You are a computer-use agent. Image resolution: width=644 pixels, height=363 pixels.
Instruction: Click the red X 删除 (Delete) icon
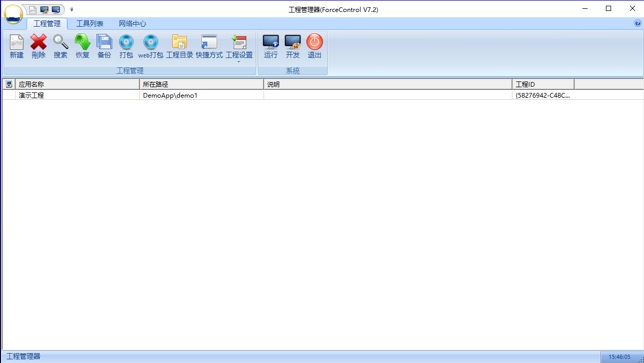pyautogui.click(x=39, y=42)
